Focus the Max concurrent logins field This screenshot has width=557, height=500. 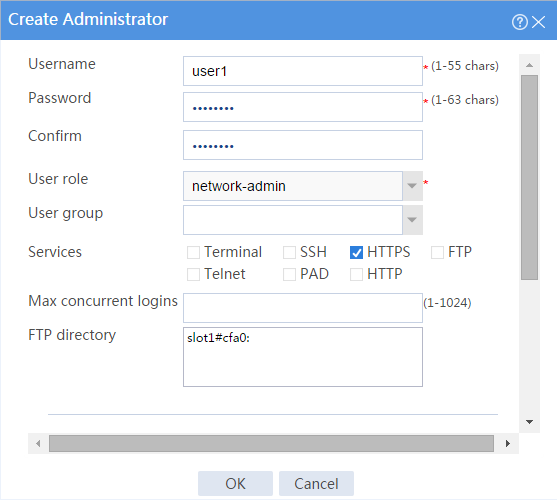(x=303, y=308)
